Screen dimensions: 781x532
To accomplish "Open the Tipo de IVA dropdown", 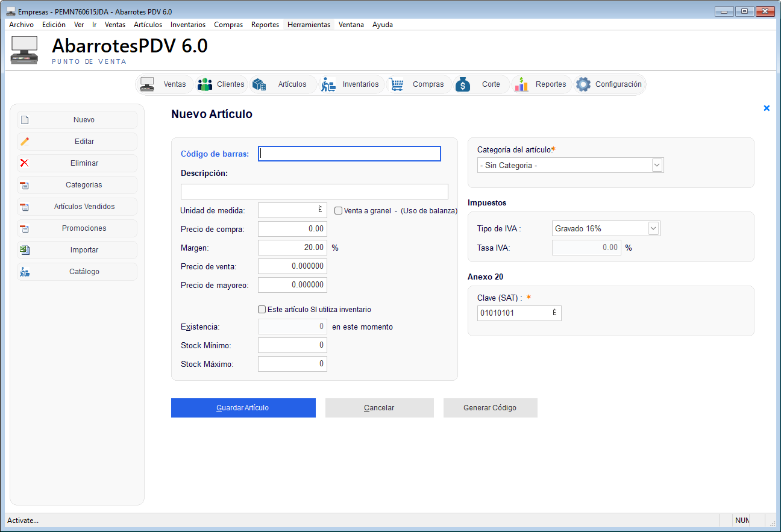I will point(653,229).
